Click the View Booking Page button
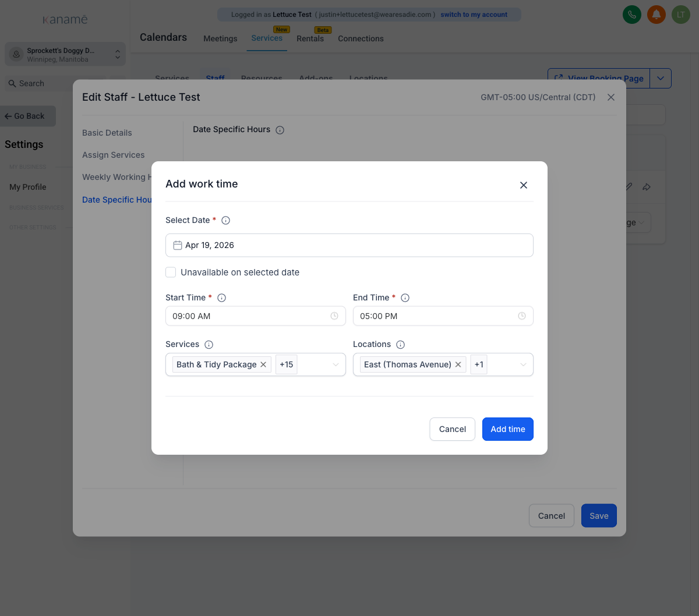Image resolution: width=699 pixels, height=616 pixels. [x=599, y=78]
